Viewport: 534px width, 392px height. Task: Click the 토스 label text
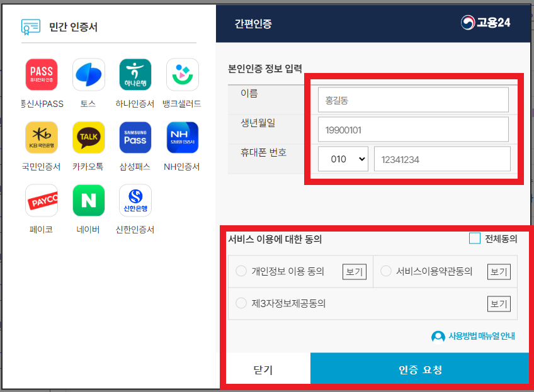click(x=88, y=104)
